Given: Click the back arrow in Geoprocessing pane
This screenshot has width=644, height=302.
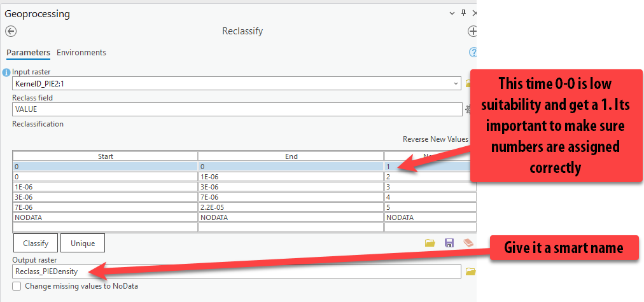Looking at the screenshot, I should 11,31.
